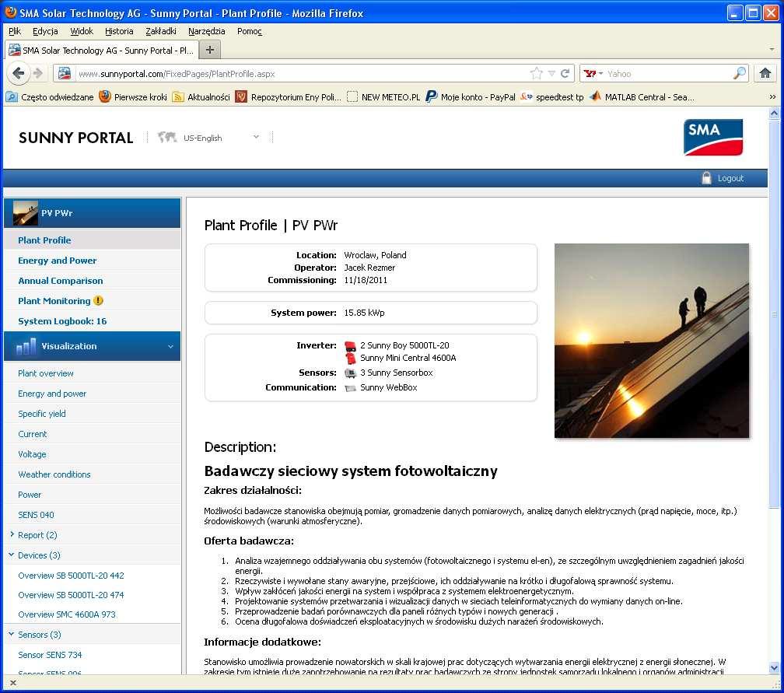Screen dimensions: 784x693
Task: Collapse the Visualization section
Action: pos(170,346)
